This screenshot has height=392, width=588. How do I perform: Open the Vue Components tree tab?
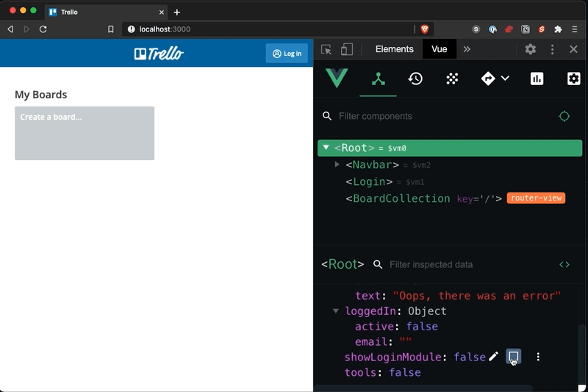(378, 79)
